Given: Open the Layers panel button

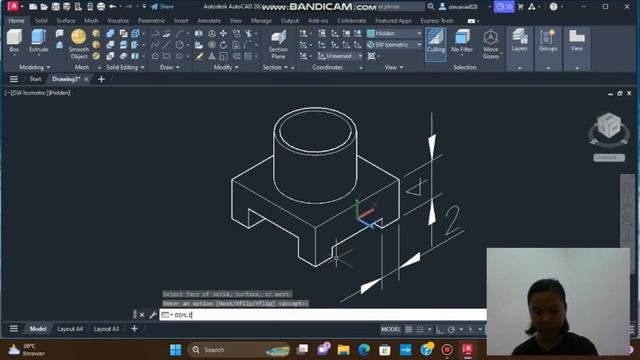Looking at the screenshot, I should tap(520, 41).
